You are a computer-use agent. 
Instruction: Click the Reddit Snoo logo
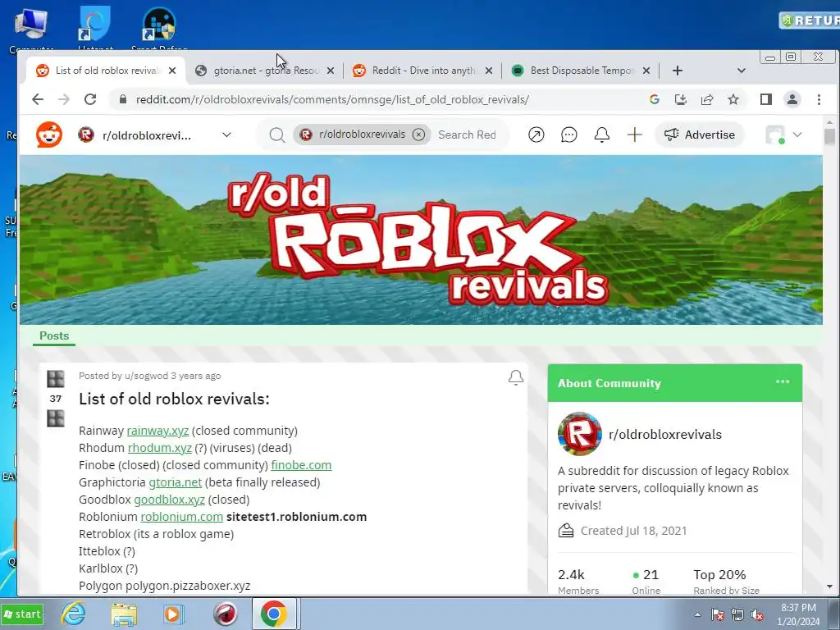[x=49, y=135]
